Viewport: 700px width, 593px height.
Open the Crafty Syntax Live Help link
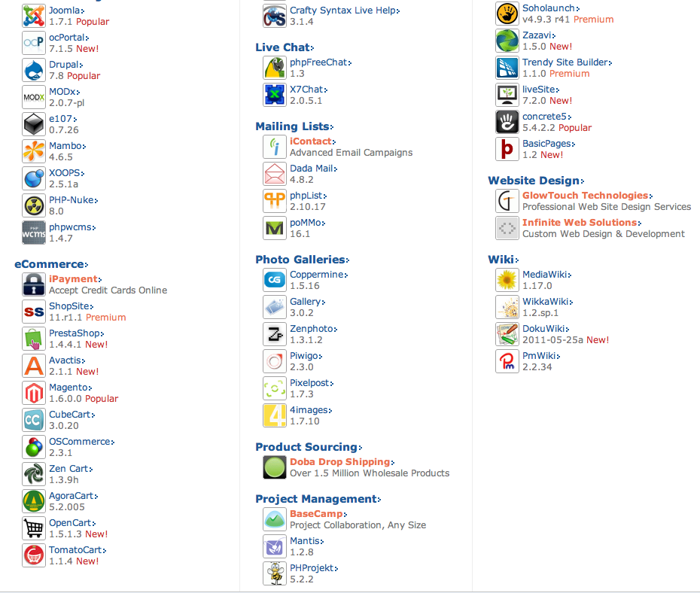[x=345, y=11]
